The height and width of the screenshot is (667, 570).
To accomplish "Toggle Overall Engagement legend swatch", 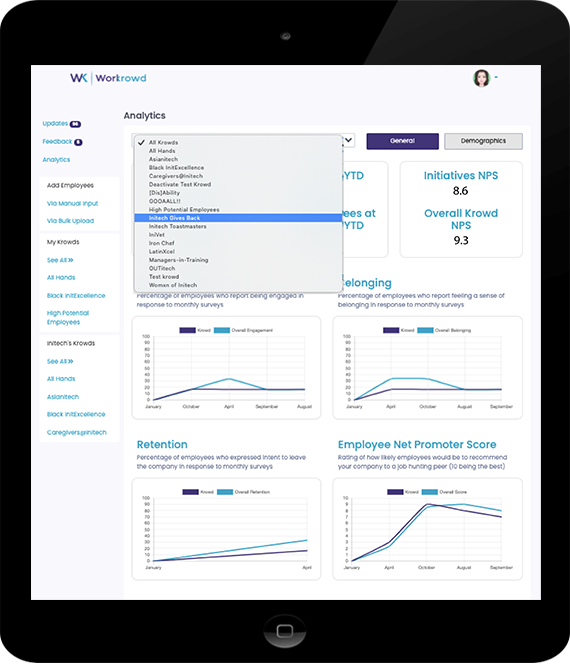I will (222, 330).
